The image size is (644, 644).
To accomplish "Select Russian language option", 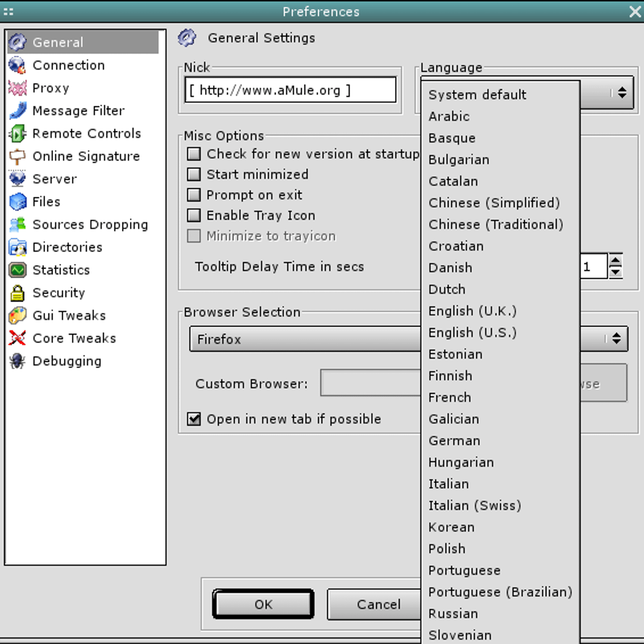I will click(500, 614).
